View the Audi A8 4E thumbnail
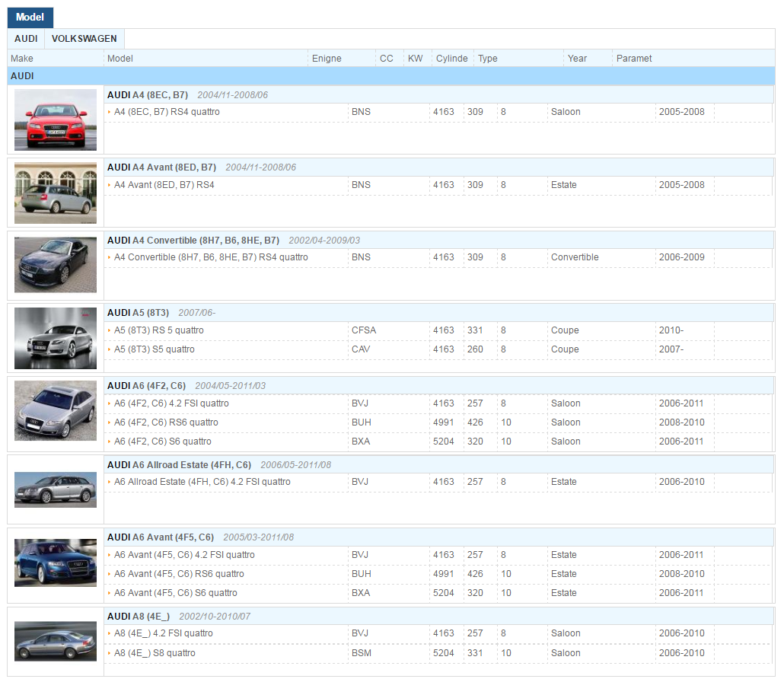Viewport: 784px width, 679px height. point(56,641)
